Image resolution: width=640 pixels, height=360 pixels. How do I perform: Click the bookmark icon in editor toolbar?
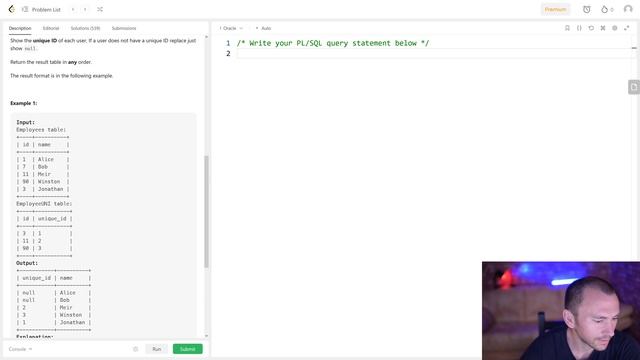[567, 28]
